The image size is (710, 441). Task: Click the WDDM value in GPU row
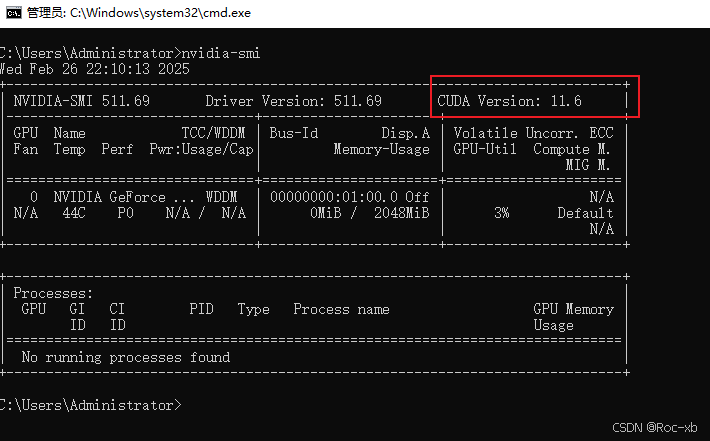pyautogui.click(x=221, y=197)
